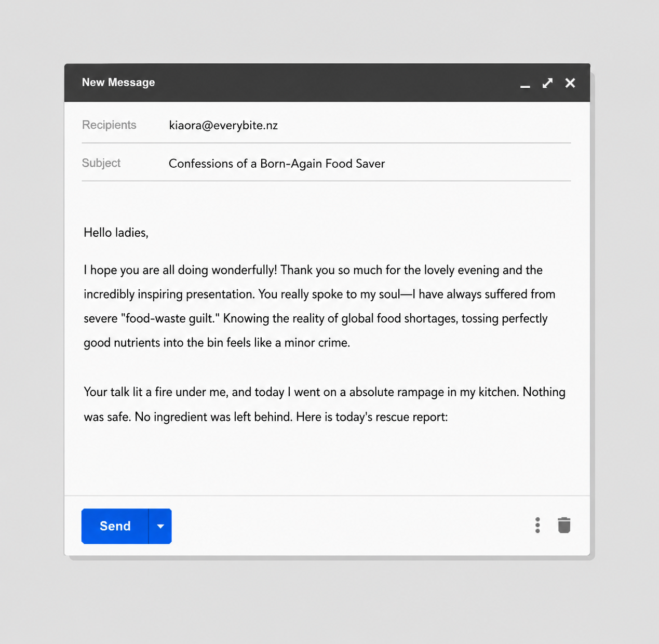Open more options three-dot menu
This screenshot has height=644, width=659.
[537, 525]
